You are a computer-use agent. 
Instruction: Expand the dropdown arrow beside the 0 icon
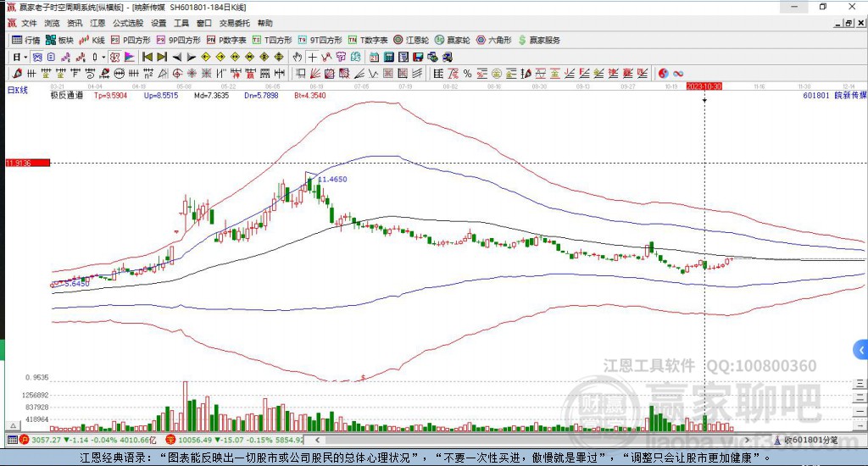103,57
